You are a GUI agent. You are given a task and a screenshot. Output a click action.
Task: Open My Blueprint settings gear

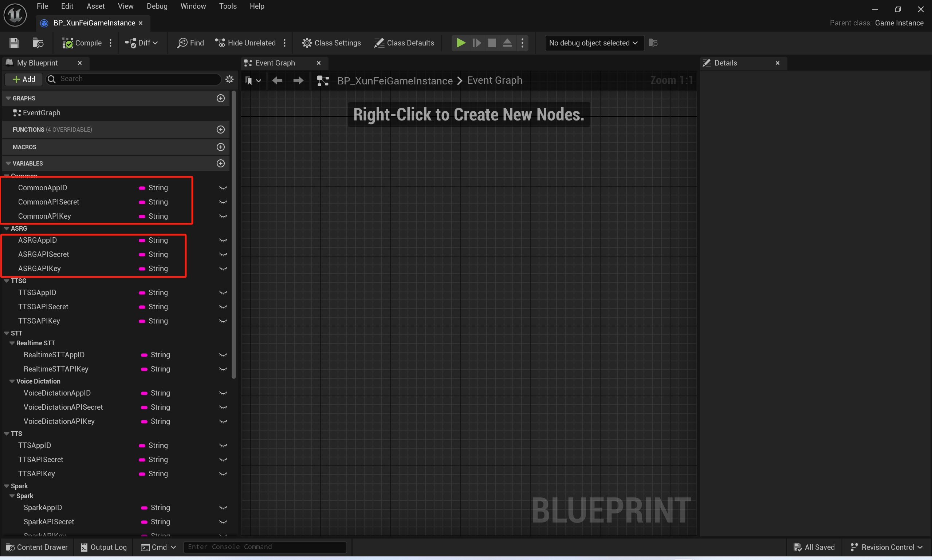pyautogui.click(x=229, y=79)
